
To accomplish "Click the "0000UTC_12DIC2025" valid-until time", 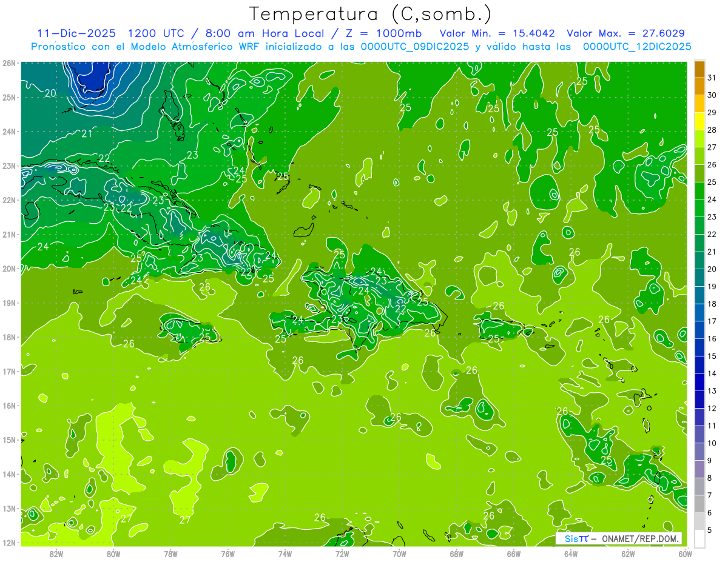I will [637, 47].
